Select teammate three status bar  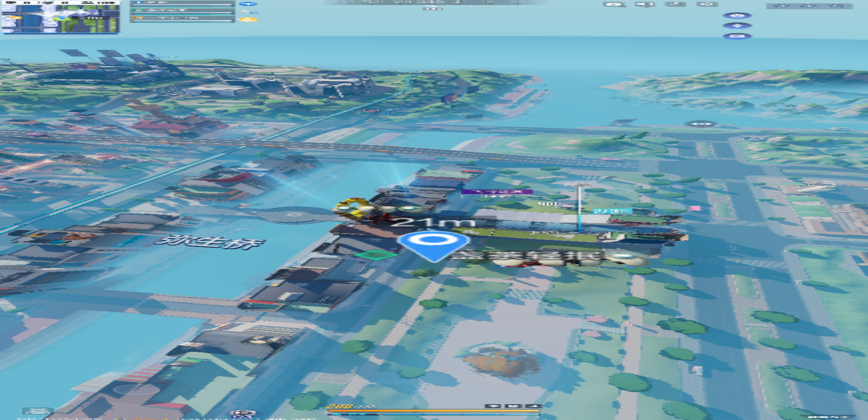click(x=183, y=19)
